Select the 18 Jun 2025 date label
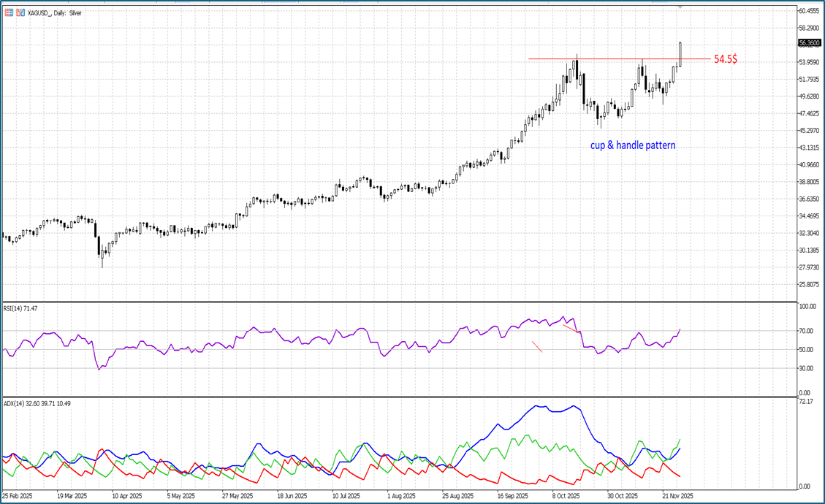Screen dimensions: 825x504 point(292,495)
